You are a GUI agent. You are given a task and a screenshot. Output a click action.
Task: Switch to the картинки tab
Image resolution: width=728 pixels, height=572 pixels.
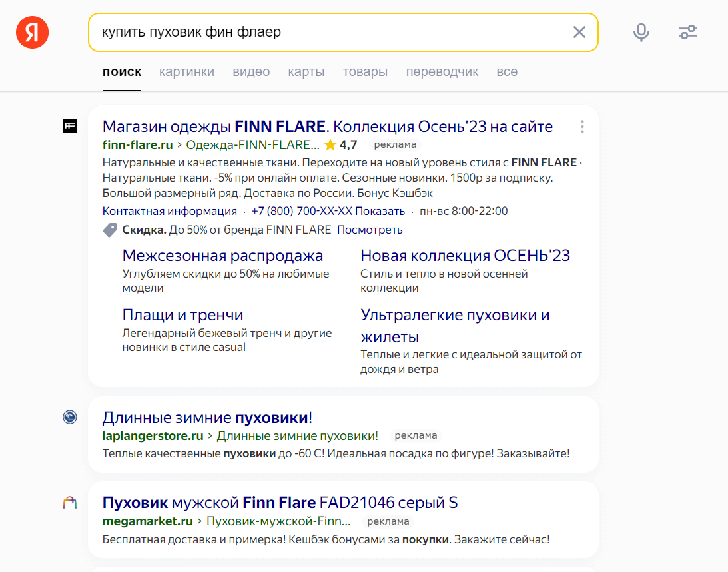(186, 72)
